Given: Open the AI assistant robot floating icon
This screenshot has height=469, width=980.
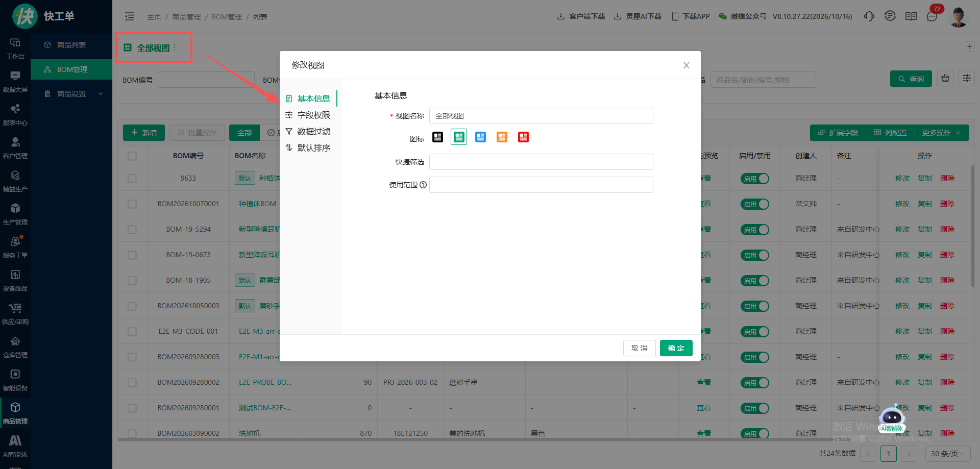Looking at the screenshot, I should [892, 418].
